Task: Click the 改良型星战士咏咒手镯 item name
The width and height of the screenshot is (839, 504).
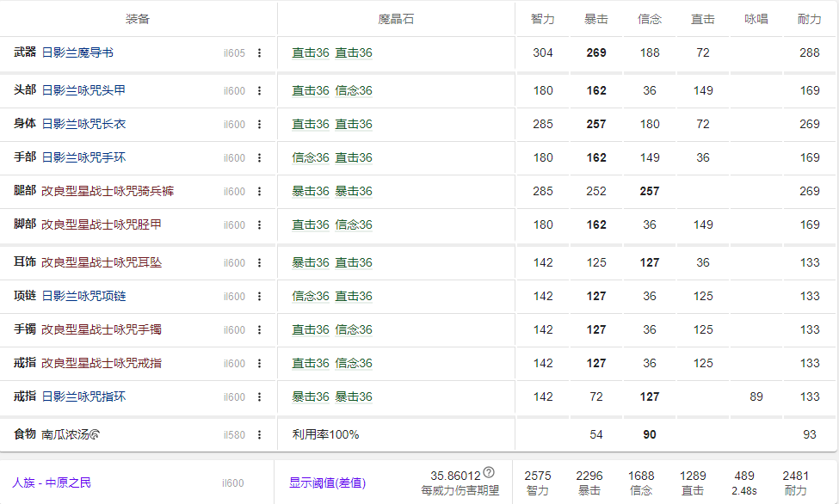Action: tap(102, 329)
